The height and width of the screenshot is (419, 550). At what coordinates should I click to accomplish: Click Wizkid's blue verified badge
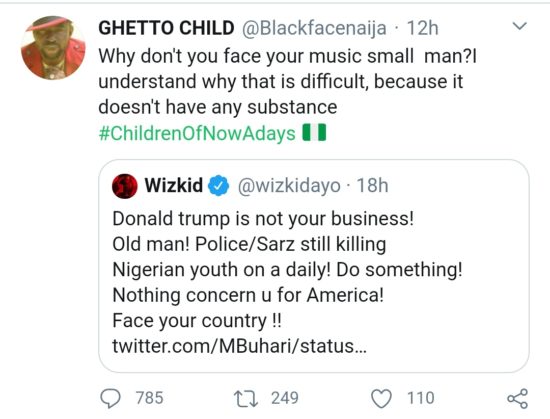point(219,185)
